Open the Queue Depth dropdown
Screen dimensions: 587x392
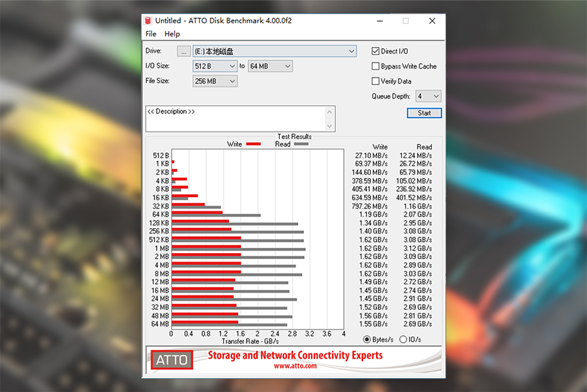[x=429, y=97]
